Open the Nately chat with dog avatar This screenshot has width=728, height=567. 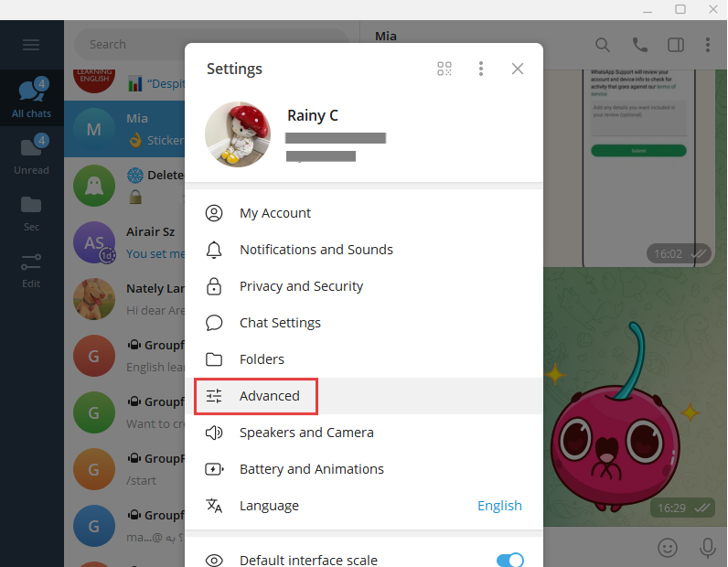(124, 299)
